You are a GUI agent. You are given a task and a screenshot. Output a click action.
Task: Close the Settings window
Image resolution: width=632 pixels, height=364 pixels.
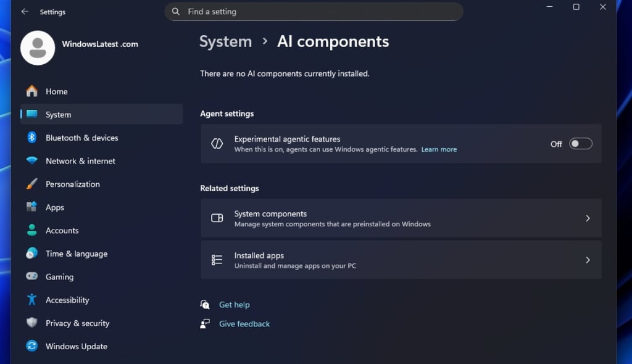(602, 7)
